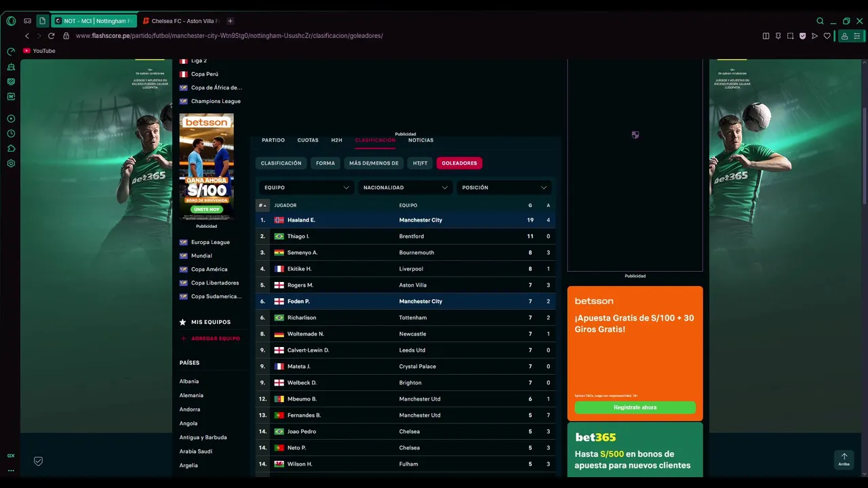Open player Haaland E. in the table
Image resolution: width=868 pixels, height=488 pixels.
[x=301, y=220]
